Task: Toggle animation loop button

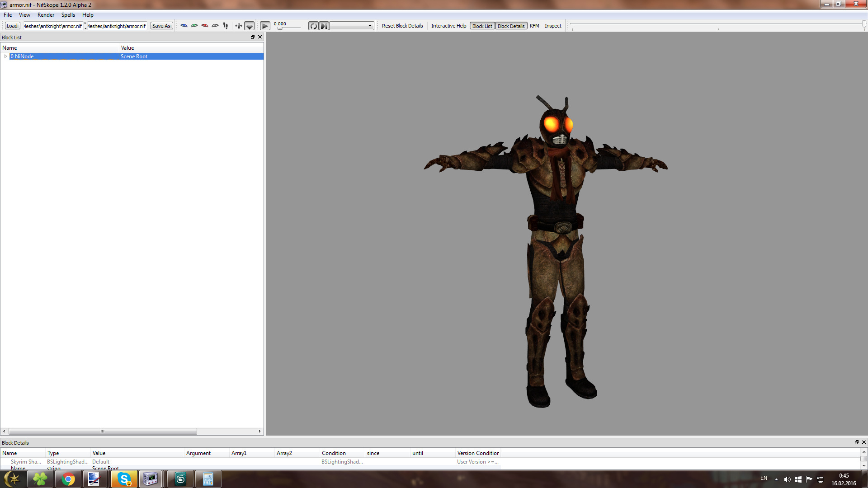Action: (x=313, y=26)
